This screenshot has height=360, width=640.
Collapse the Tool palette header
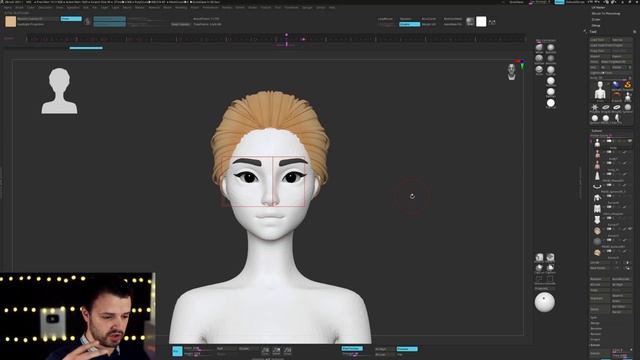593,31
